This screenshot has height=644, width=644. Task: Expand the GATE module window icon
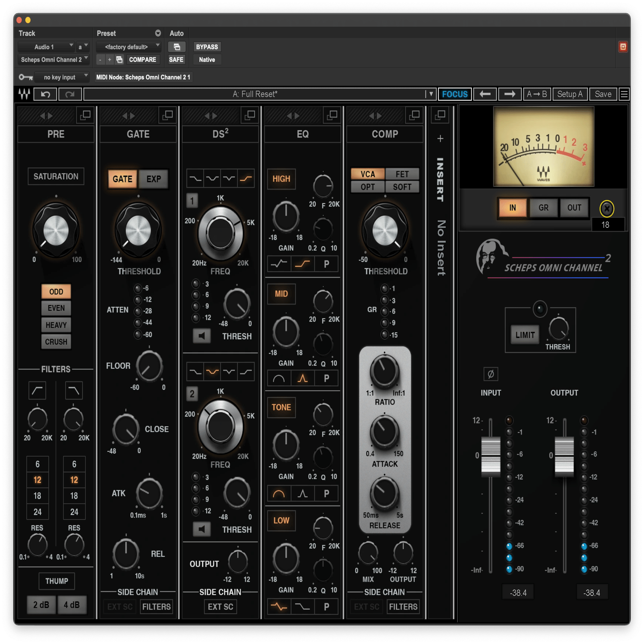pos(167,115)
